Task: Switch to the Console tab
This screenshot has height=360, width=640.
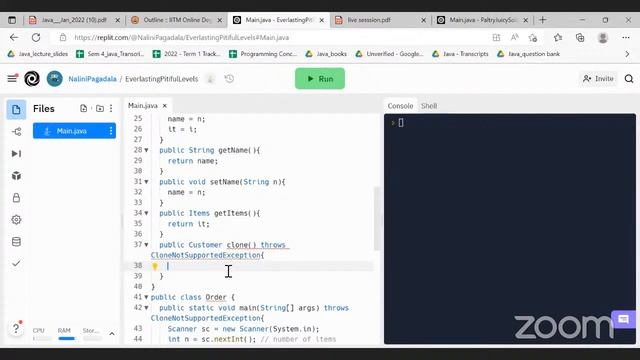Action: tap(400, 106)
